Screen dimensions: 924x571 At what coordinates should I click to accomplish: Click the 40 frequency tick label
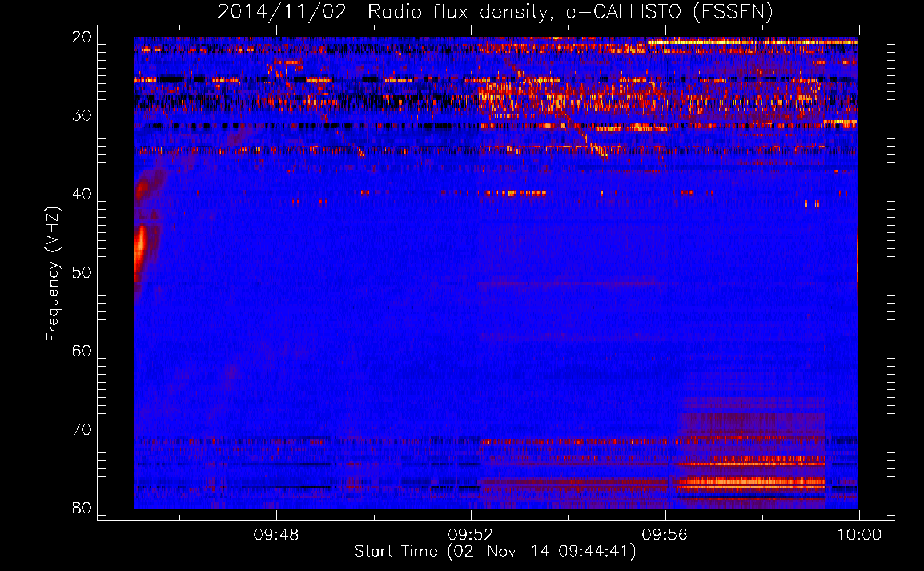[x=82, y=194]
